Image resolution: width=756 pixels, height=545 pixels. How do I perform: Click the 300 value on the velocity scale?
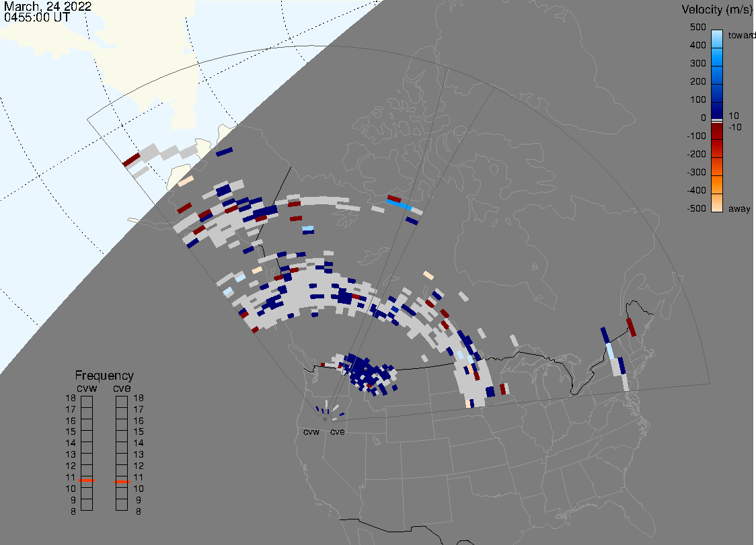pos(698,64)
